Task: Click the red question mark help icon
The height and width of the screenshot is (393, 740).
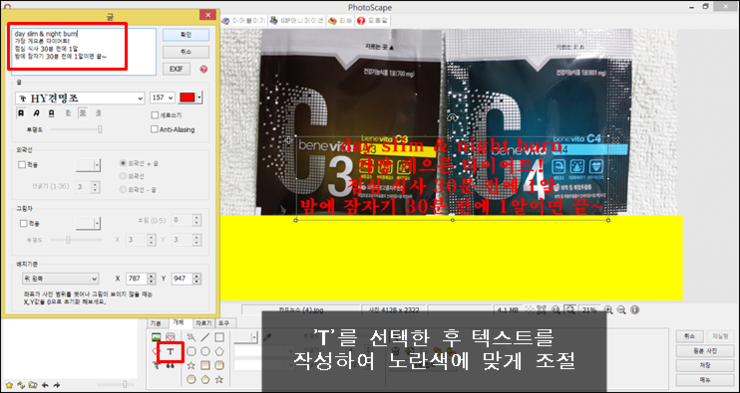Action: coord(203,69)
